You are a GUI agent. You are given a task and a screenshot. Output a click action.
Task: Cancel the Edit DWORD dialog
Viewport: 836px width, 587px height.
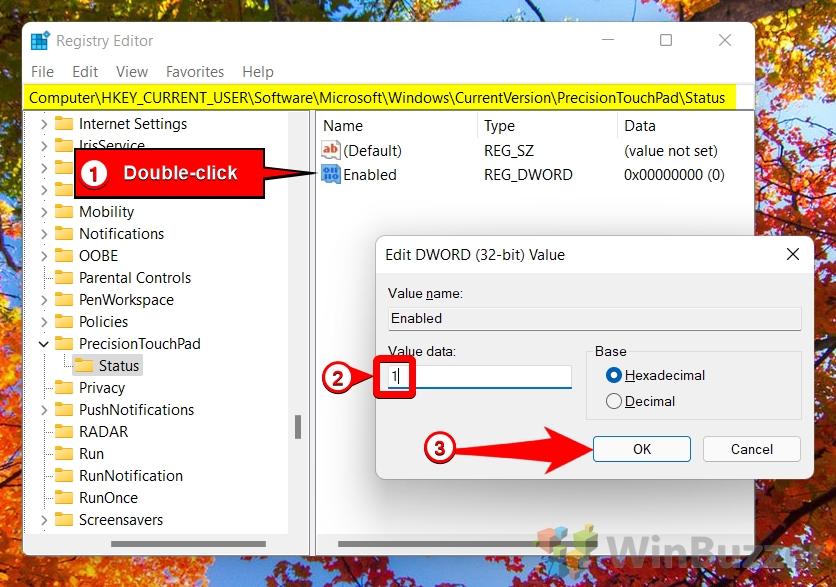click(x=751, y=449)
